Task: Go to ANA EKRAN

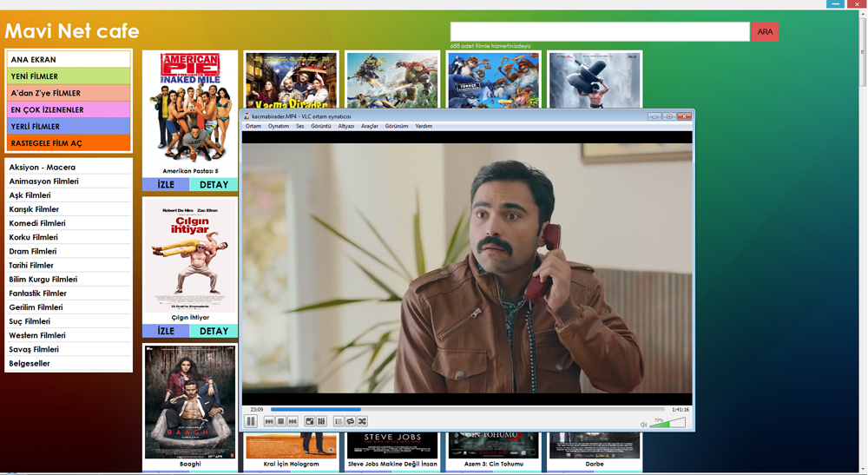Action: click(x=69, y=59)
